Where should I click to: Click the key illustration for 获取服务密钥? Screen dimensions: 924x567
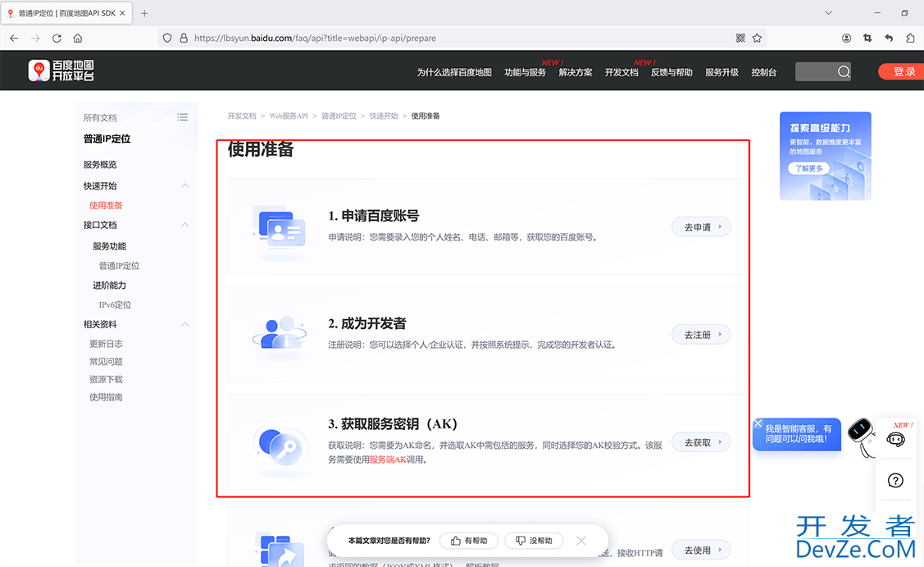pos(281,446)
